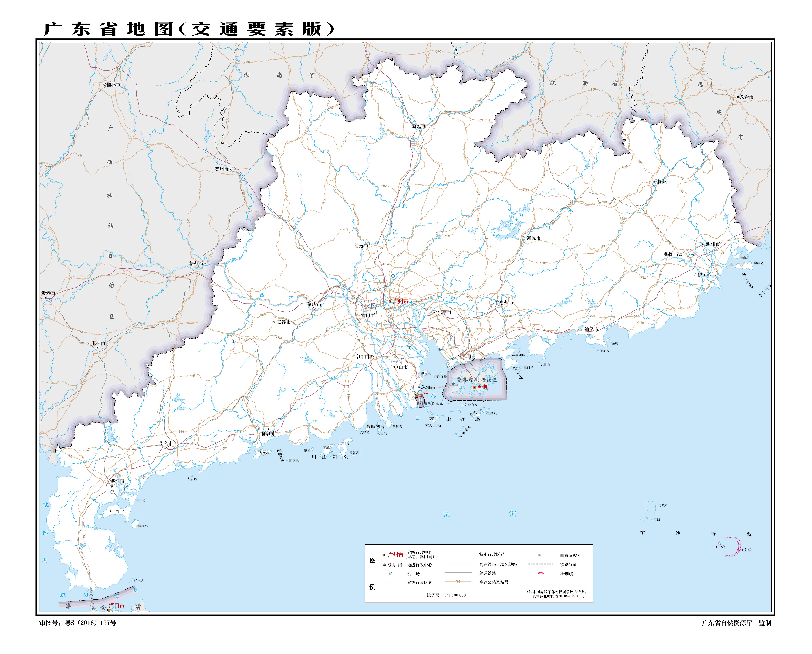Click the Shaoguan city label
The height and width of the screenshot is (654, 812).
click(x=418, y=126)
